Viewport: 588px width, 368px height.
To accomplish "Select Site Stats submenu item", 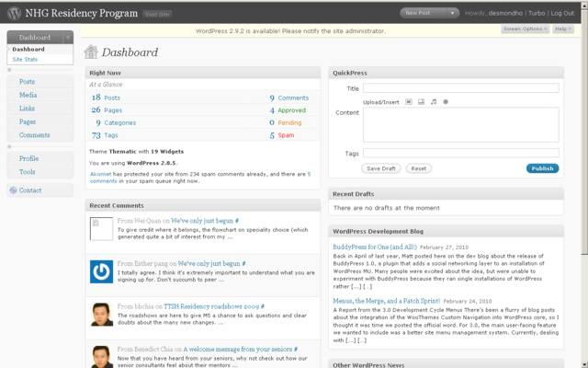I will (25, 59).
